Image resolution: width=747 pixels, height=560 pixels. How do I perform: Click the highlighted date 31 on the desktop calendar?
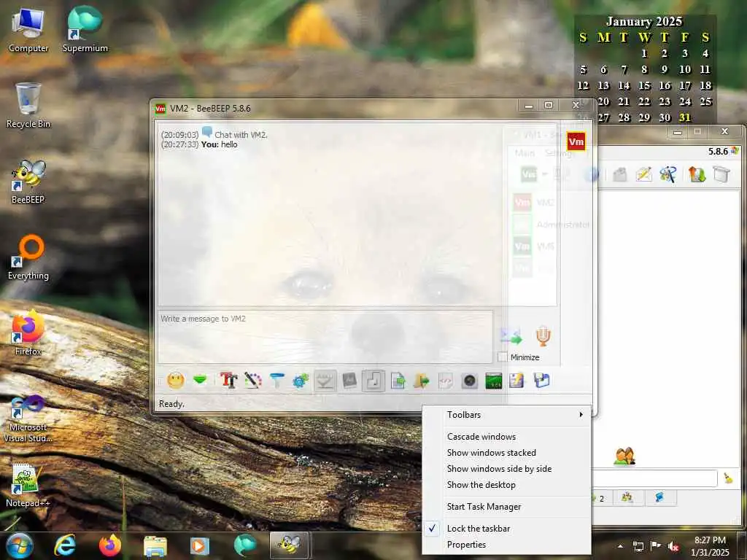tap(684, 117)
